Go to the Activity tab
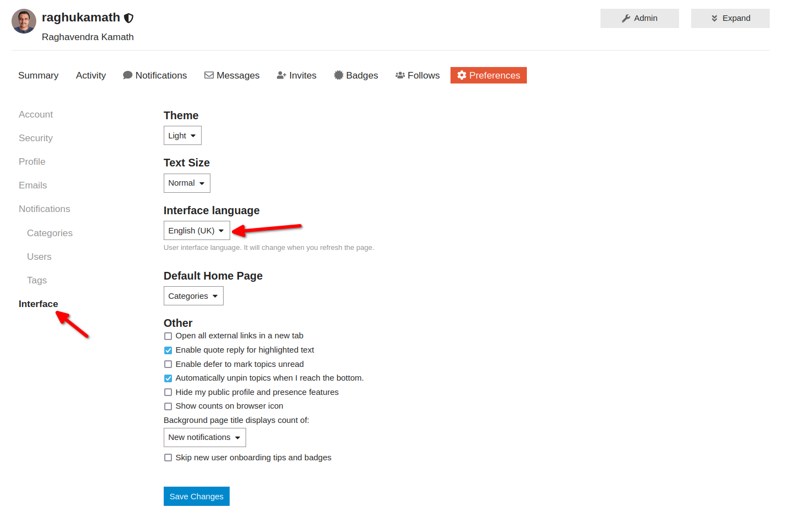The width and height of the screenshot is (812, 524). click(91, 75)
